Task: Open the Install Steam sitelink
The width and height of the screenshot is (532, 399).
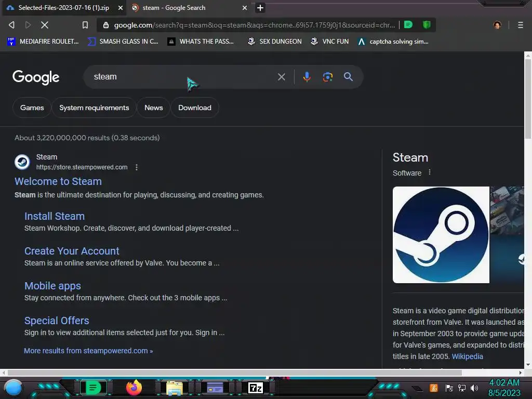Action: point(55,216)
